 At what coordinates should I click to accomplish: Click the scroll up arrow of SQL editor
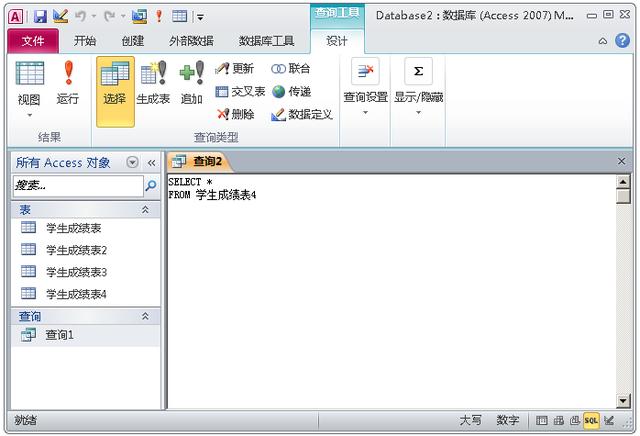click(623, 182)
